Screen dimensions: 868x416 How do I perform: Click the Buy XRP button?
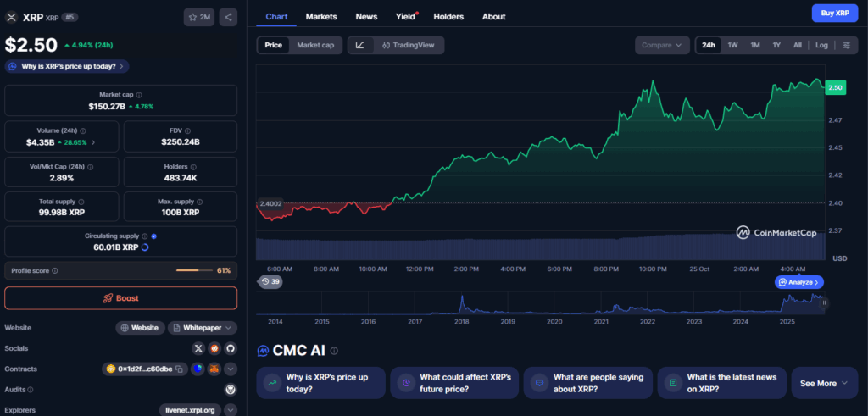point(835,13)
